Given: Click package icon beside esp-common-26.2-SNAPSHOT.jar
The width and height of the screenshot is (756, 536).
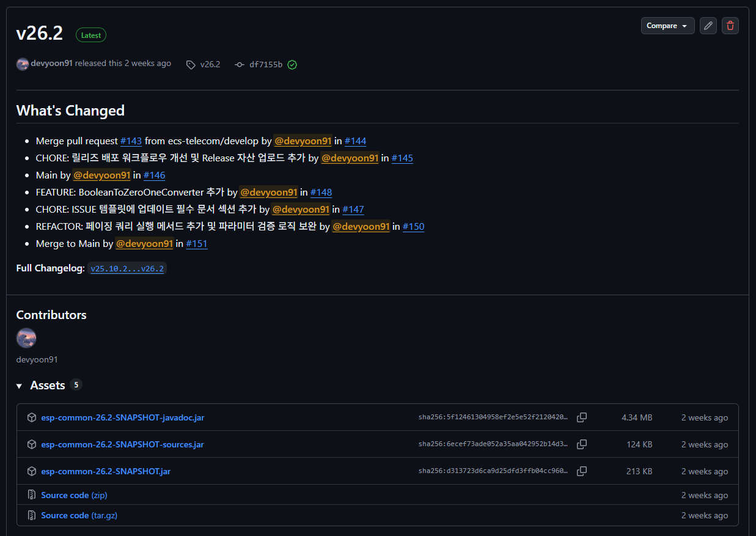Looking at the screenshot, I should [x=32, y=471].
